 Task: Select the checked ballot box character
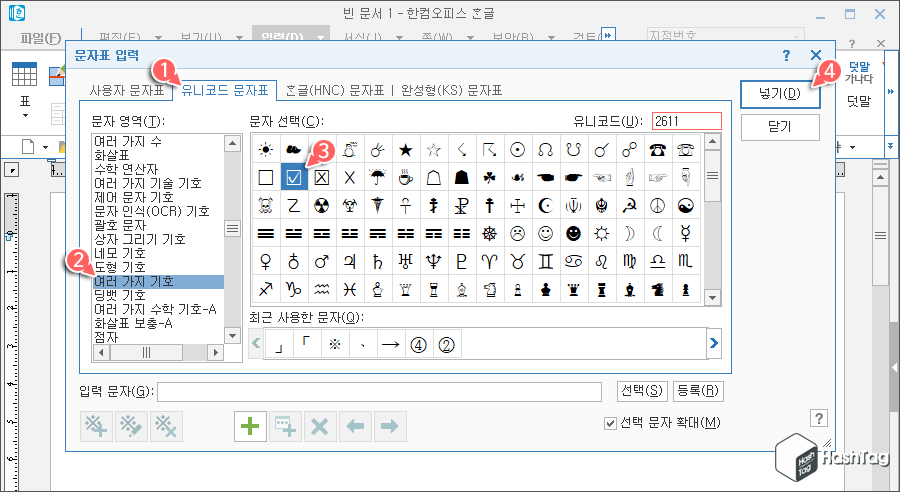(294, 177)
